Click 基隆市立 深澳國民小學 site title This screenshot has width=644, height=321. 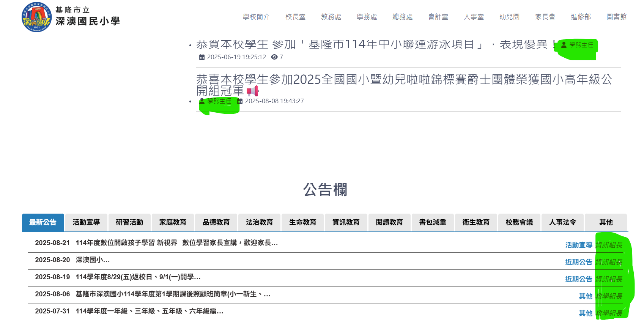pyautogui.click(x=87, y=16)
